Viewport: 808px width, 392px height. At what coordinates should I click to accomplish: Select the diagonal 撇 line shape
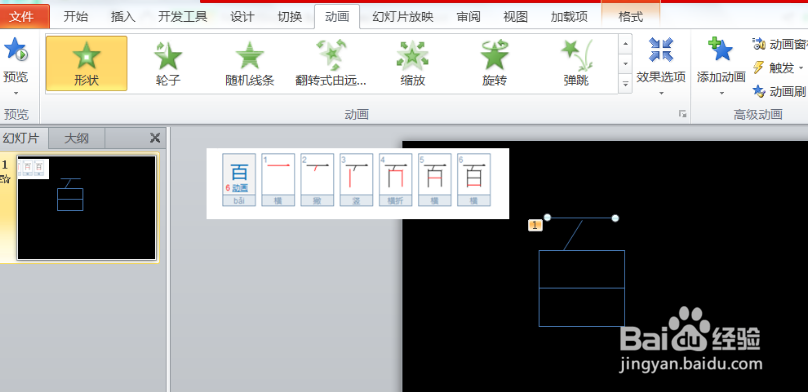573,235
